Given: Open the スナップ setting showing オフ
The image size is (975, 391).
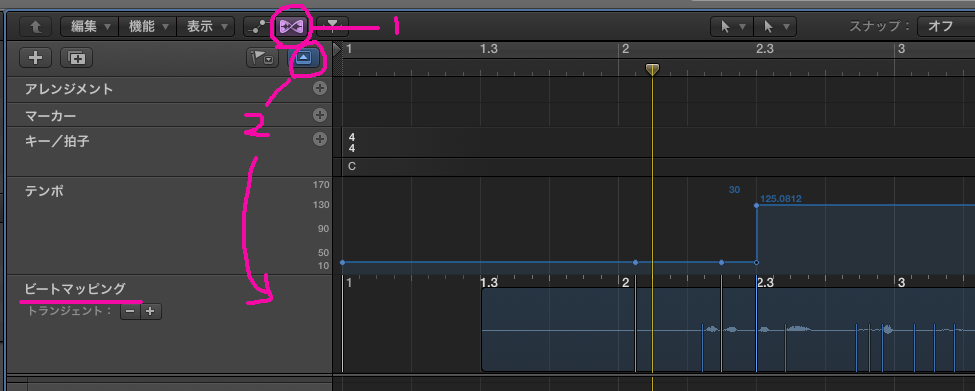Looking at the screenshot, I should [x=946, y=26].
